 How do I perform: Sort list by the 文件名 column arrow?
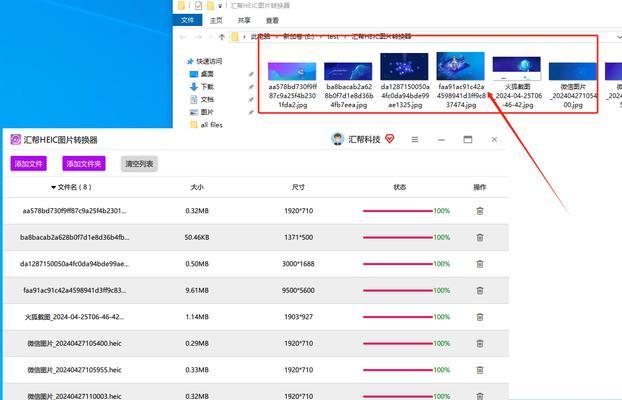53,187
